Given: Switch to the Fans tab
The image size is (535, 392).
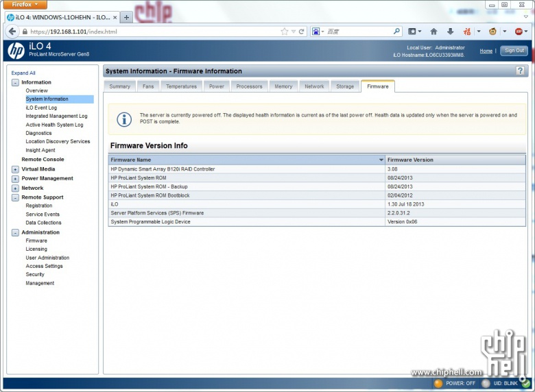Looking at the screenshot, I should 148,86.
